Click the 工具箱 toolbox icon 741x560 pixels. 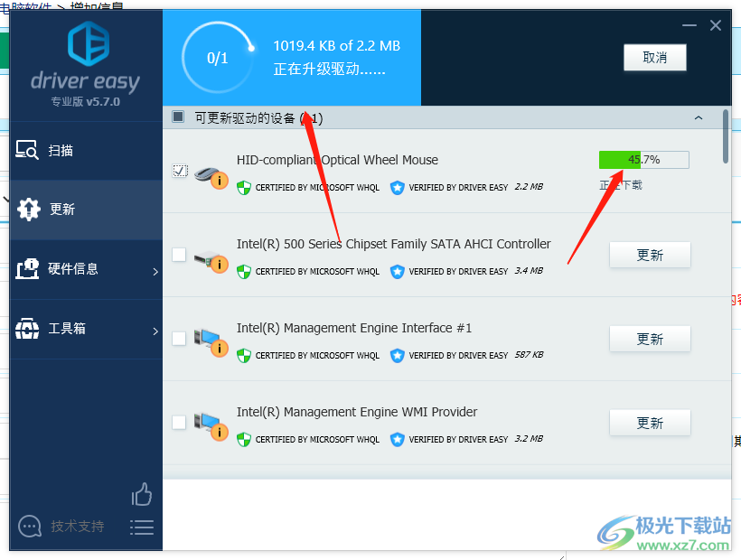click(x=27, y=329)
